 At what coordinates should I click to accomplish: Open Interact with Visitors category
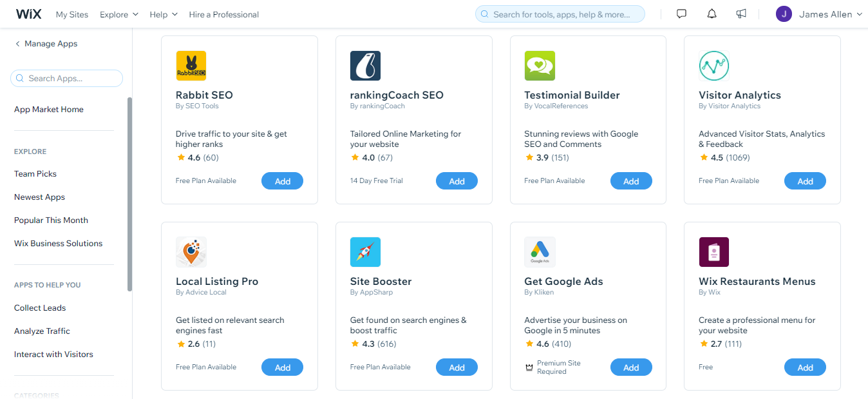pos(53,355)
